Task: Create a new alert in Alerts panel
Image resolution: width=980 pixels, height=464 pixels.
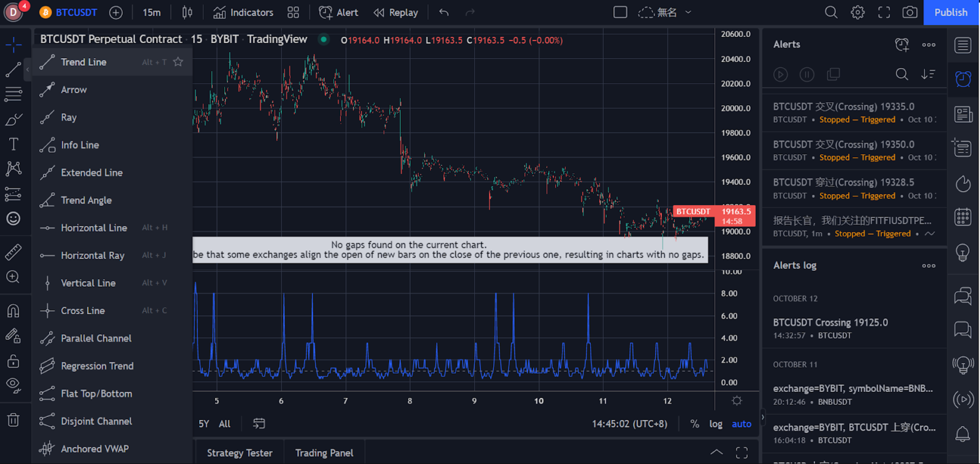Action: pos(902,44)
